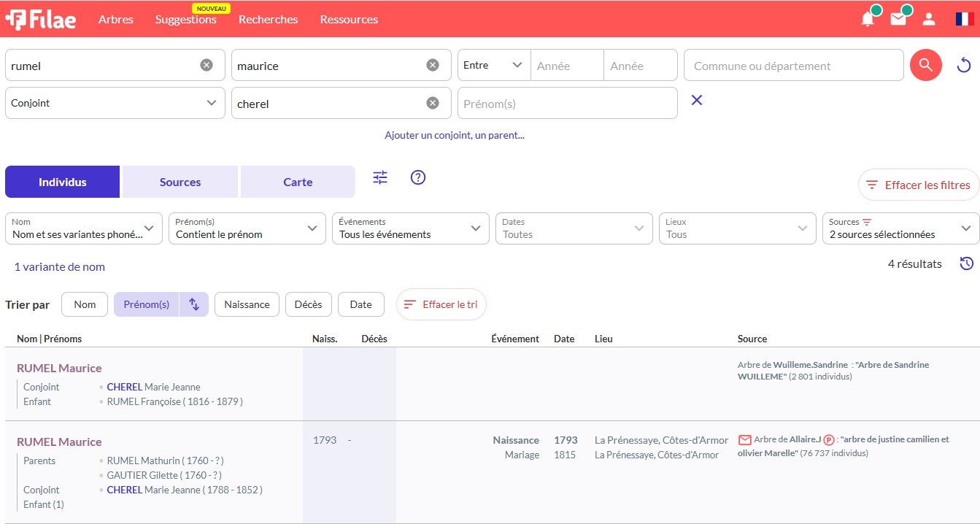Launch search with red magnifier button
This screenshot has height=524, width=980.
pos(926,65)
